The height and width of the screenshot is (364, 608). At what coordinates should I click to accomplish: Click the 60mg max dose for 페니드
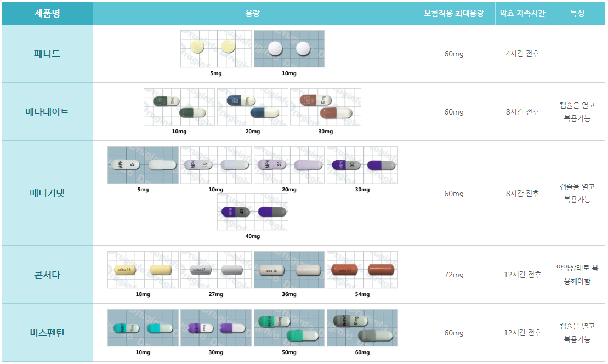point(454,54)
